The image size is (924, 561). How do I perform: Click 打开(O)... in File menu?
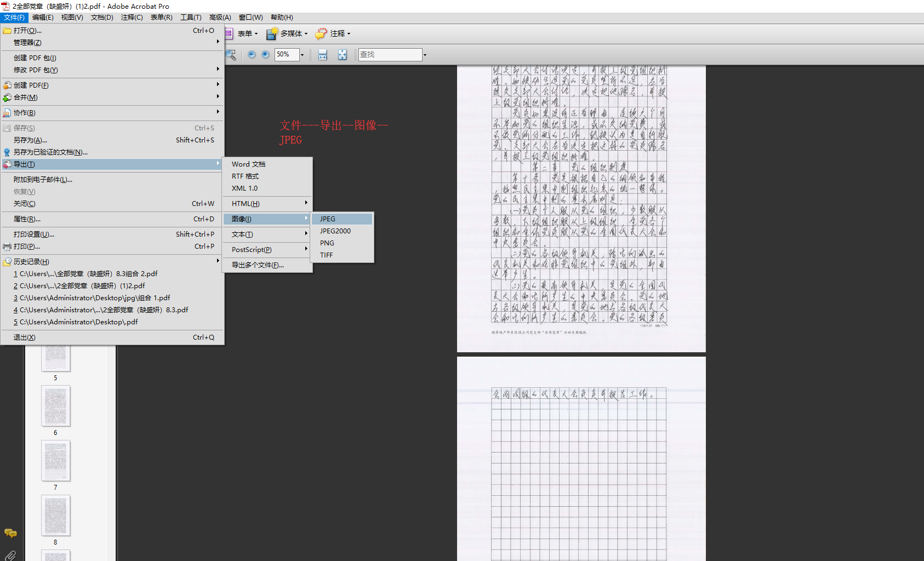[x=112, y=30]
